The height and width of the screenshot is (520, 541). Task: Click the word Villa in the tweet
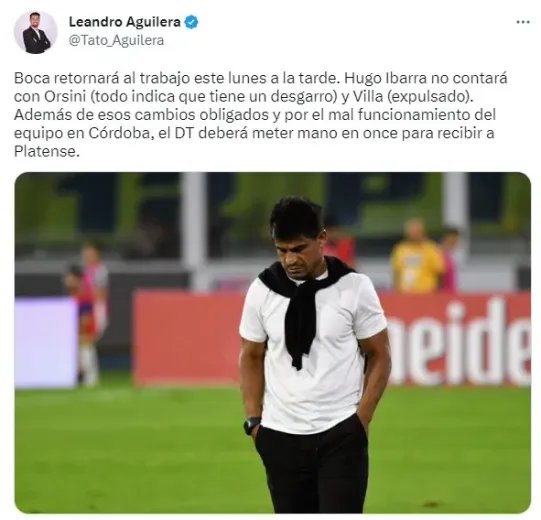[x=367, y=96]
